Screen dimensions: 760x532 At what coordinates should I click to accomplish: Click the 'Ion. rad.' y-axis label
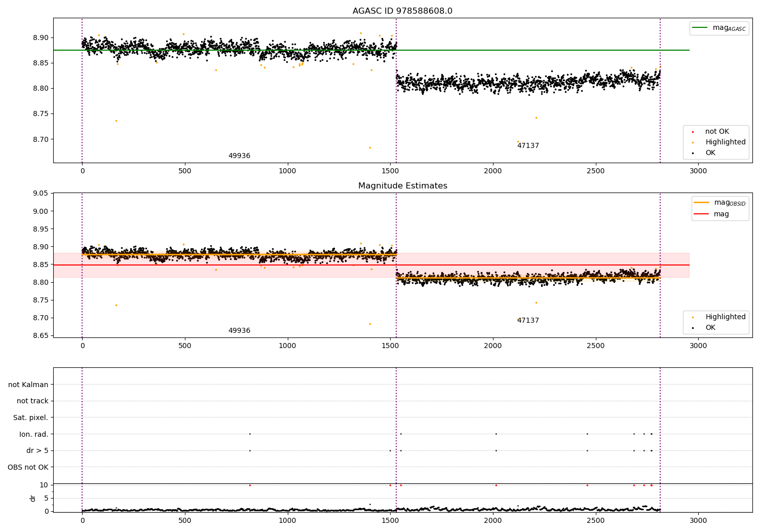pyautogui.click(x=34, y=434)
